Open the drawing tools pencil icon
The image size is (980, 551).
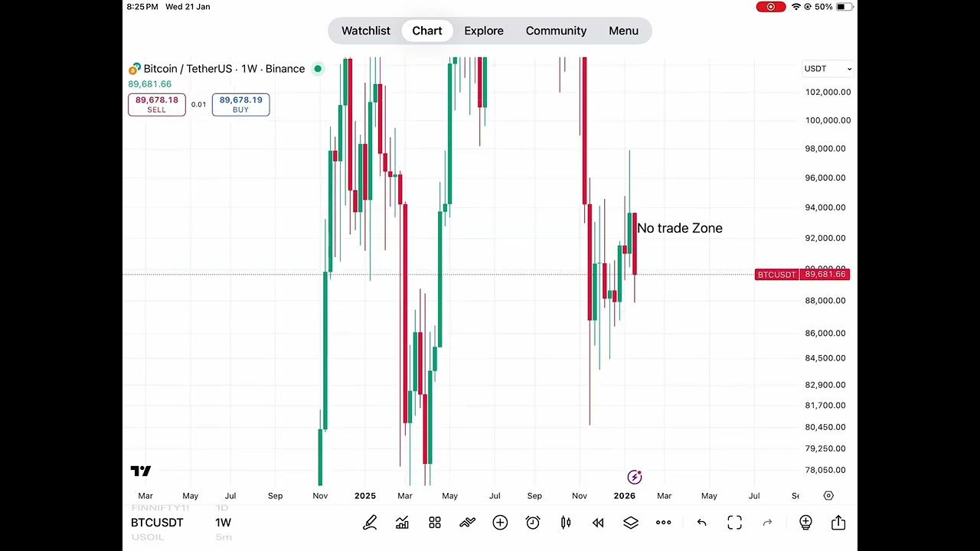370,523
